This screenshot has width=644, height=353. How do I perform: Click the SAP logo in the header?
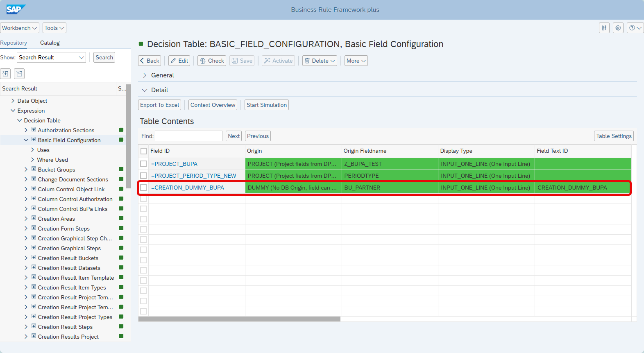click(16, 9)
